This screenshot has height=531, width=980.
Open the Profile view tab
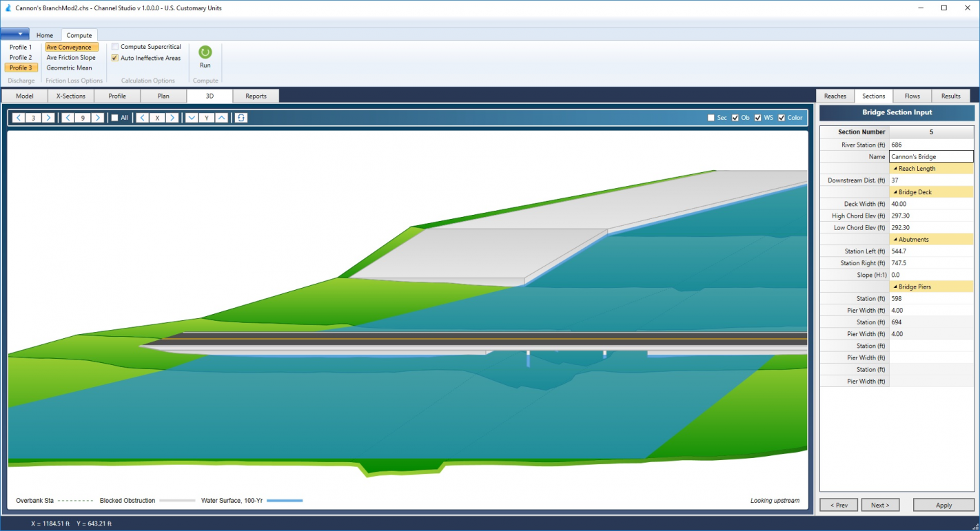click(117, 96)
